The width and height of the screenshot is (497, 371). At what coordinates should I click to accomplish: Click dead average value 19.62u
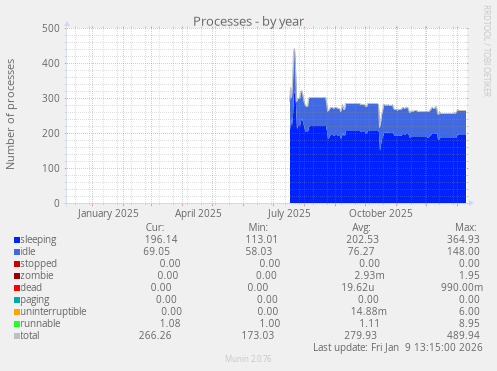(x=358, y=287)
